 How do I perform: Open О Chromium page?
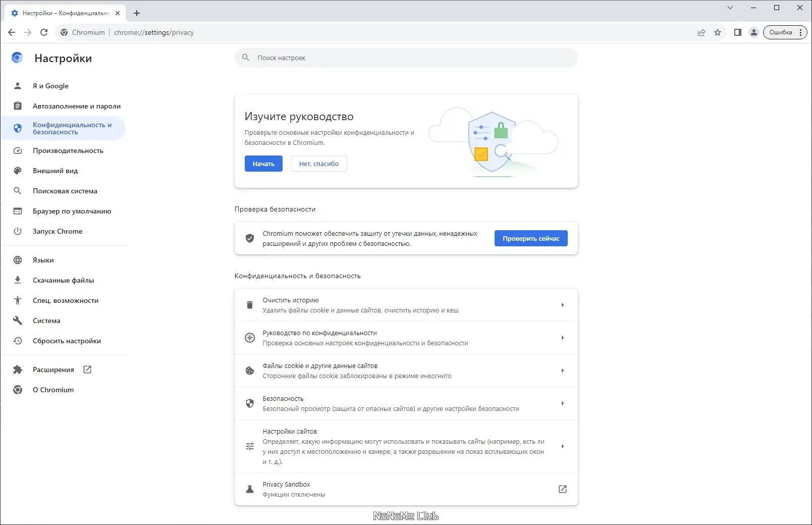pyautogui.click(x=64, y=390)
